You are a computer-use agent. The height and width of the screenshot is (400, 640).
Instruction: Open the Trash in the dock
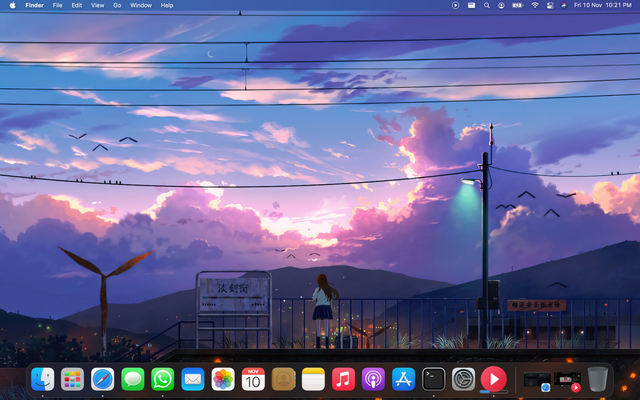coord(598,379)
